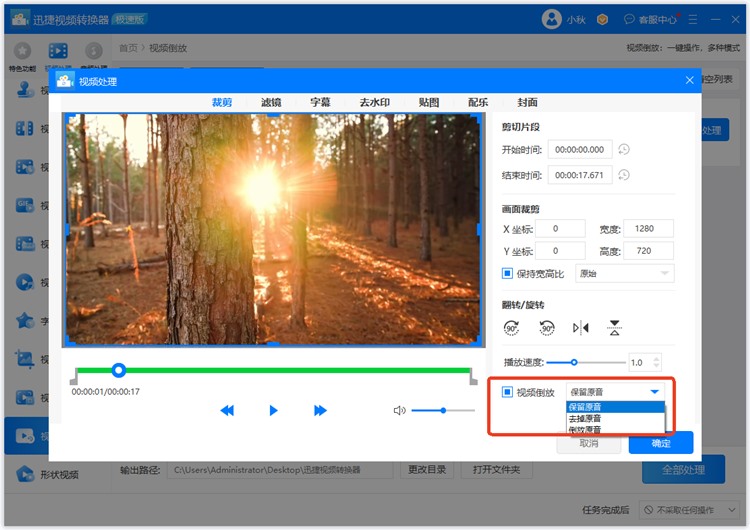Adjust the 播放速度 slider handle

pos(574,363)
